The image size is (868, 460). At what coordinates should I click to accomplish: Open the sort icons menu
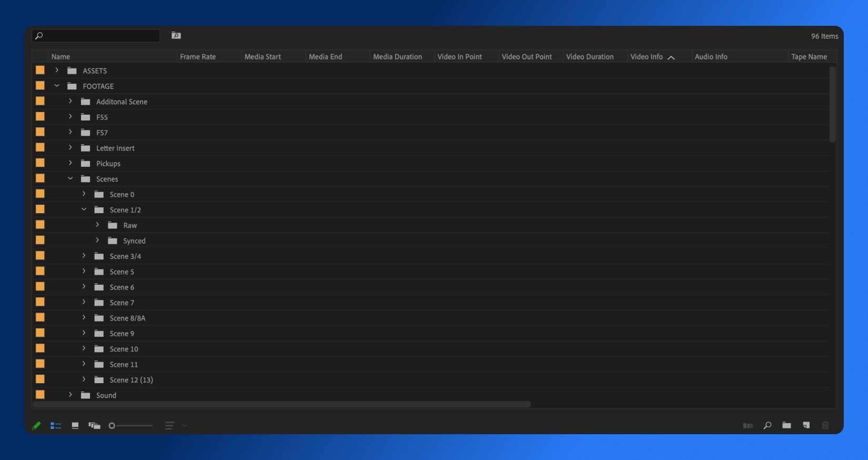click(x=169, y=426)
